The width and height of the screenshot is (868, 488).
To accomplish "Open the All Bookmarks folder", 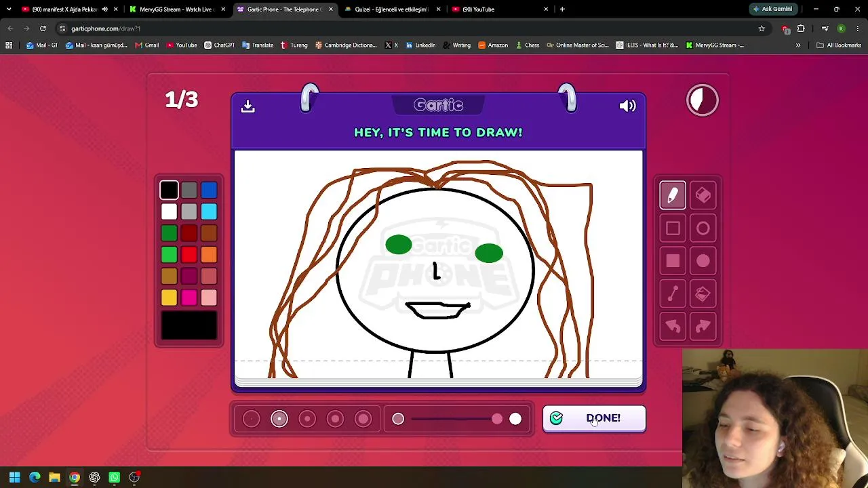I will (839, 45).
